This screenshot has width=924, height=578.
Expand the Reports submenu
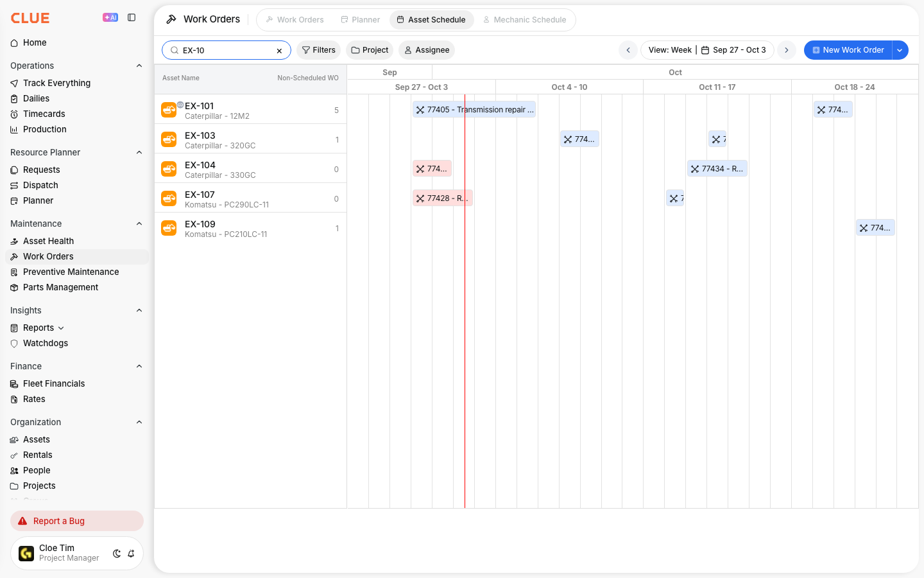pyautogui.click(x=61, y=328)
